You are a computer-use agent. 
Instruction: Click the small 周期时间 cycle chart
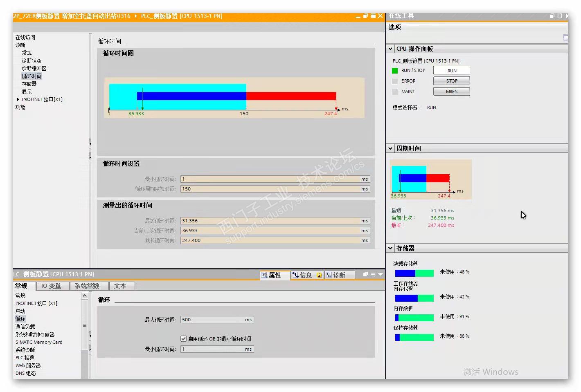click(431, 179)
